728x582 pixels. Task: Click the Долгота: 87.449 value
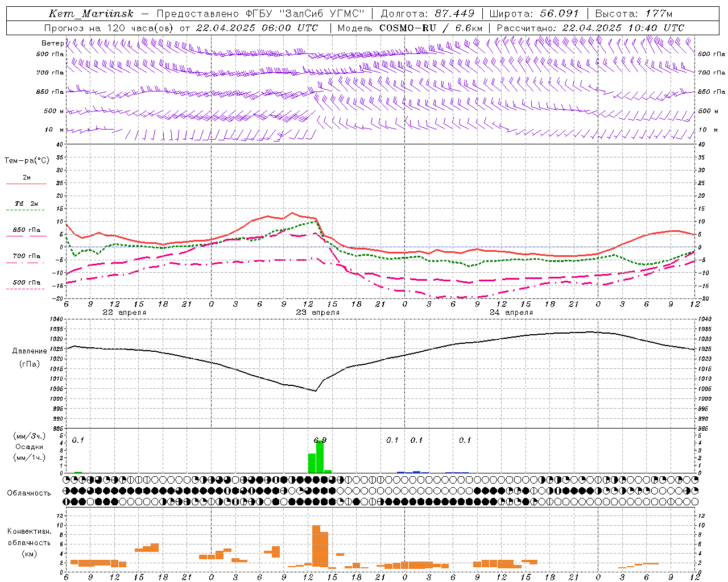point(427,13)
